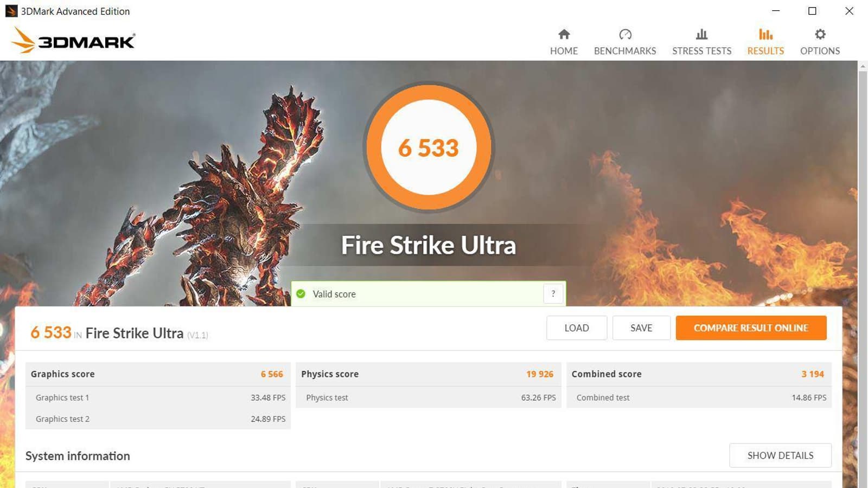The image size is (868, 488).
Task: Click the Options gear icon
Action: (x=820, y=35)
